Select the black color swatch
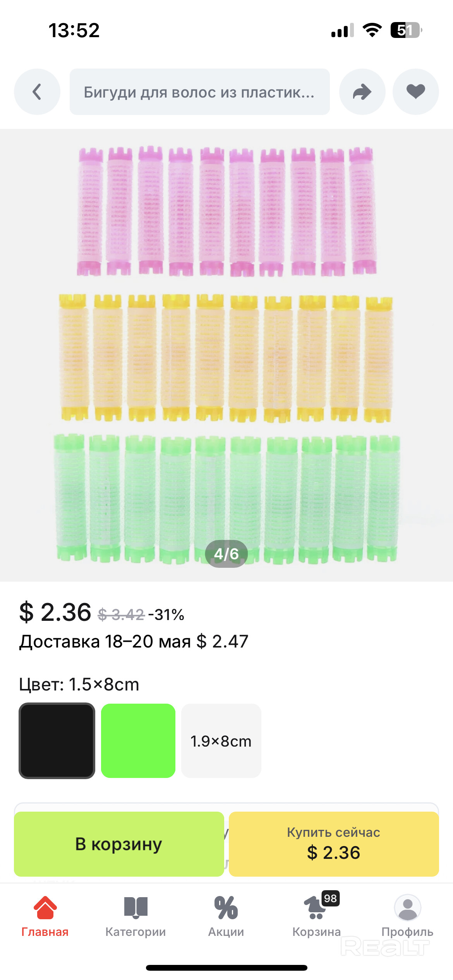 (x=57, y=740)
